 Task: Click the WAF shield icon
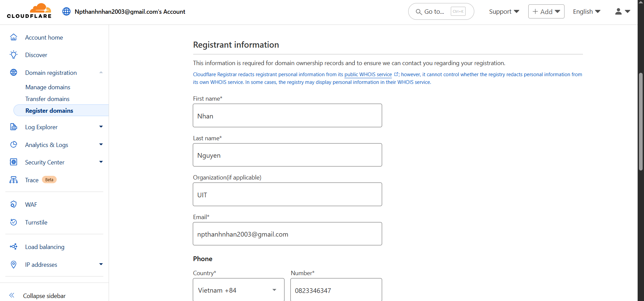(14, 204)
